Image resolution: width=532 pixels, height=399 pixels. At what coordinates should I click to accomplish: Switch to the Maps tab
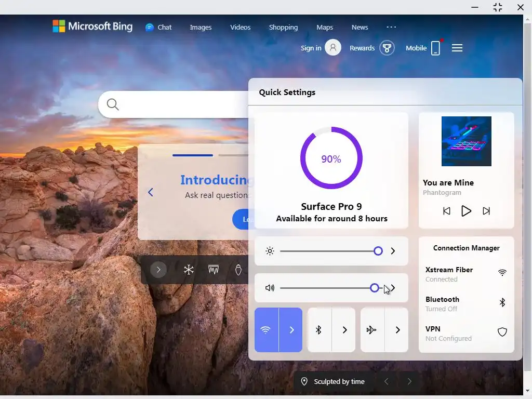click(325, 27)
